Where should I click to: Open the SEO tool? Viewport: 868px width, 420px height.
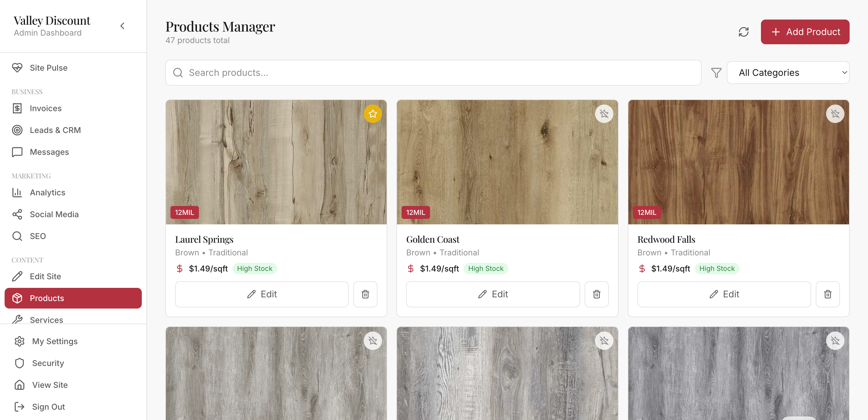pos(18,236)
